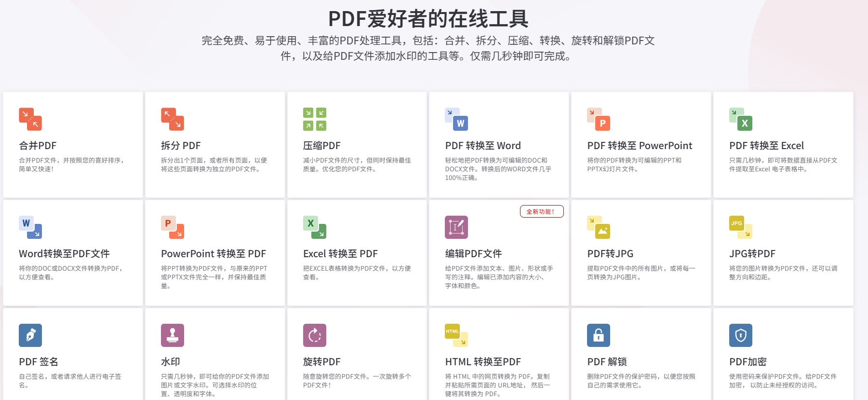Screen dimensions: 868x400
Task: Click the JPG转PDF icon
Action: pos(741,227)
